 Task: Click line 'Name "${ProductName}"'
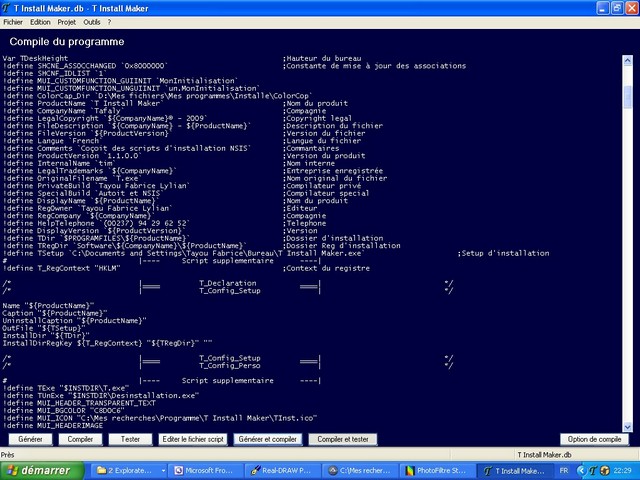(x=48, y=306)
